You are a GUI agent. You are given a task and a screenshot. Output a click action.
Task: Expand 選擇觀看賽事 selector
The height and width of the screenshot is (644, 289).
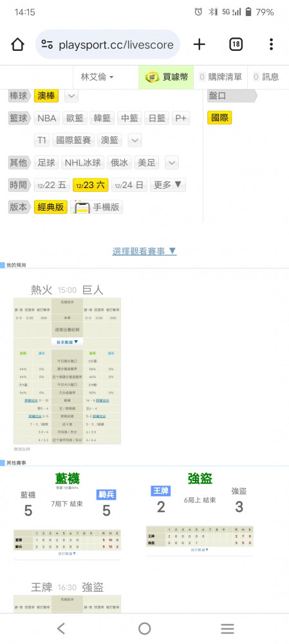(144, 251)
